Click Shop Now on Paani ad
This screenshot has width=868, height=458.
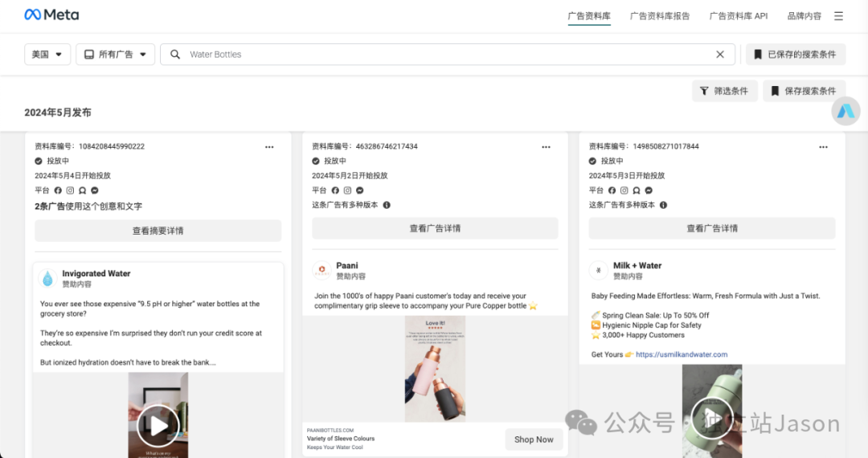[534, 440]
